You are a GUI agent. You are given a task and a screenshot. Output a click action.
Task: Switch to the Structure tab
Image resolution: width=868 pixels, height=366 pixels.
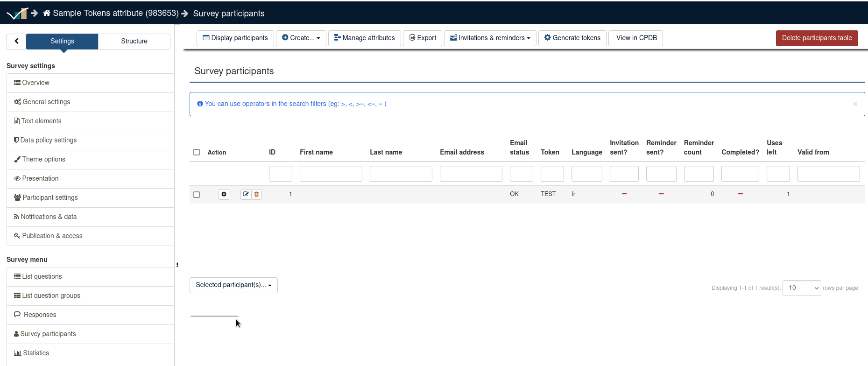[x=134, y=41]
